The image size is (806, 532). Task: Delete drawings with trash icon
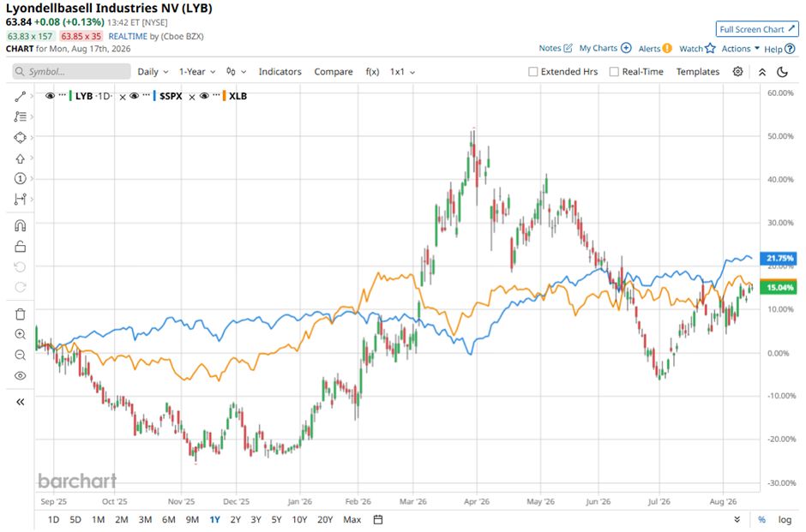(x=20, y=314)
